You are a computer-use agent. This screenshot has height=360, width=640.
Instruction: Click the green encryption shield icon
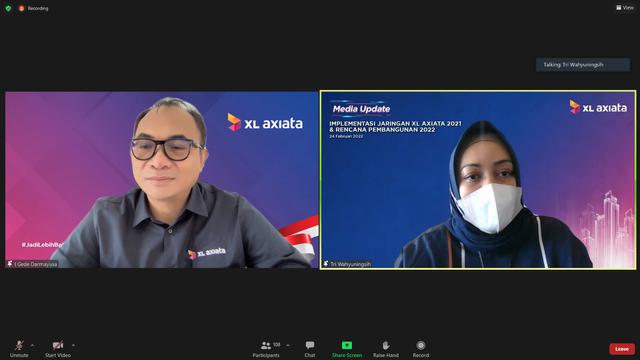(8, 8)
